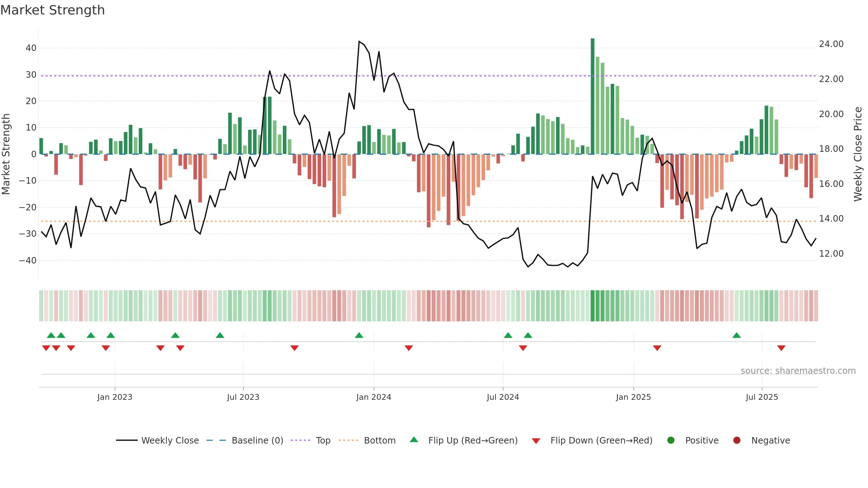Image resolution: width=868 pixels, height=488 pixels.
Task: Click the 12.00 price axis label
Action: (x=831, y=254)
